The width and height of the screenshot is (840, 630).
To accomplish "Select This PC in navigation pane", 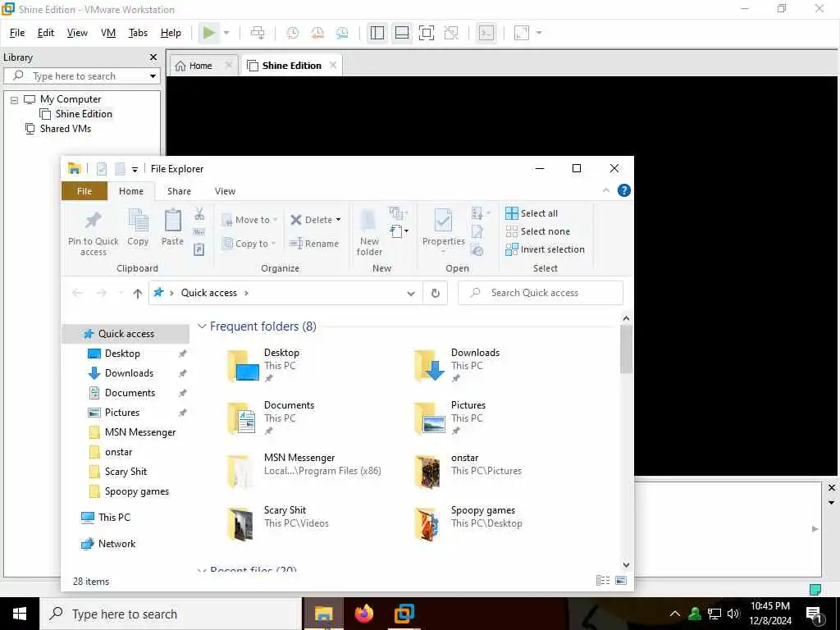I will click(113, 518).
